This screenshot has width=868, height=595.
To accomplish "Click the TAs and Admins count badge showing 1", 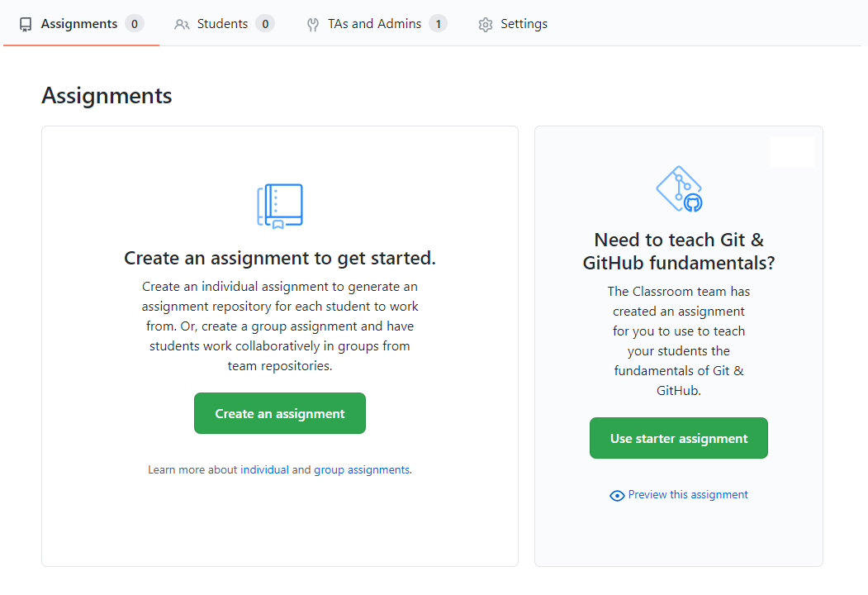I will [438, 24].
